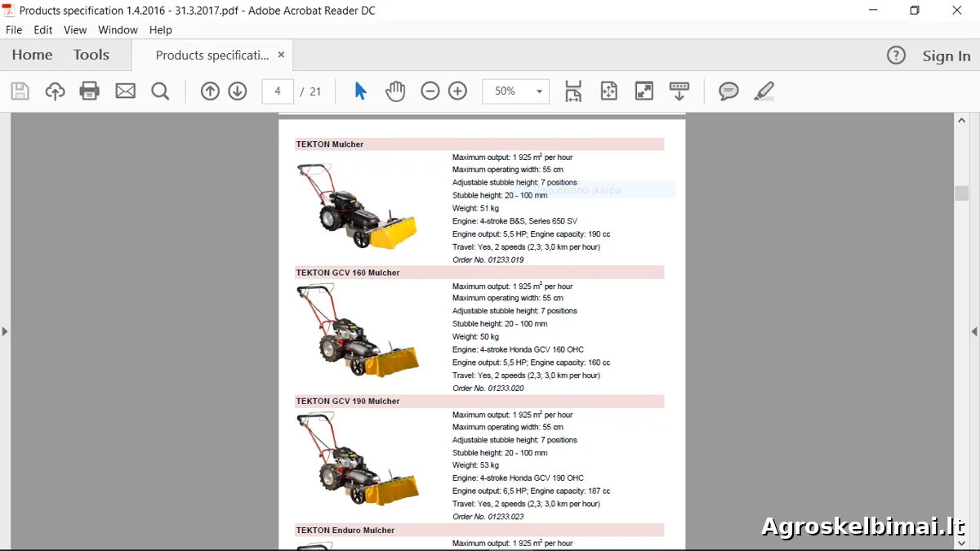The width and height of the screenshot is (980, 551).
Task: Send file by email envelope icon
Action: (x=125, y=91)
